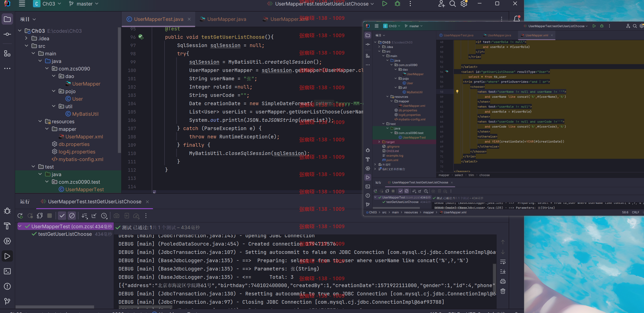Debug the current run configuration

coord(397,4)
